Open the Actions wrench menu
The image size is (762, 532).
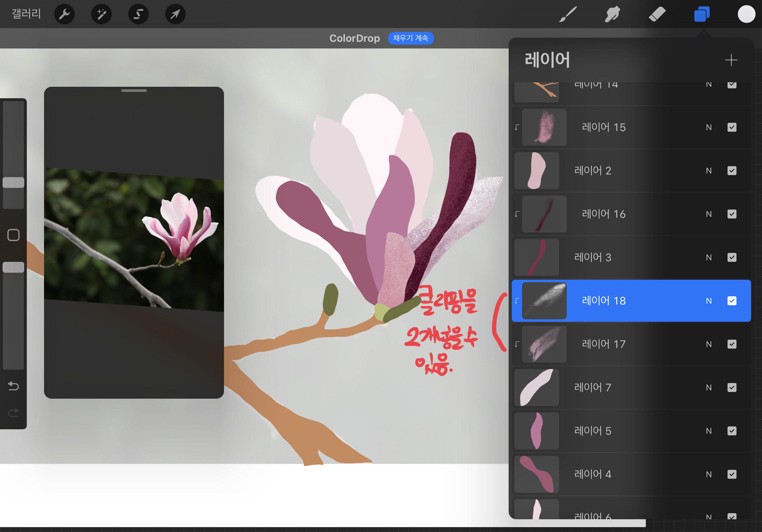click(64, 14)
